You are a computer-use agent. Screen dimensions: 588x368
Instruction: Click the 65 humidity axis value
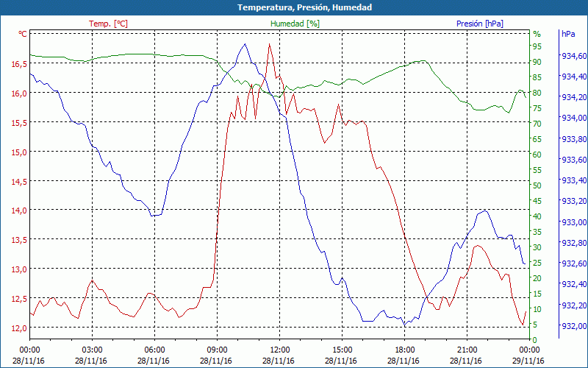(x=537, y=139)
